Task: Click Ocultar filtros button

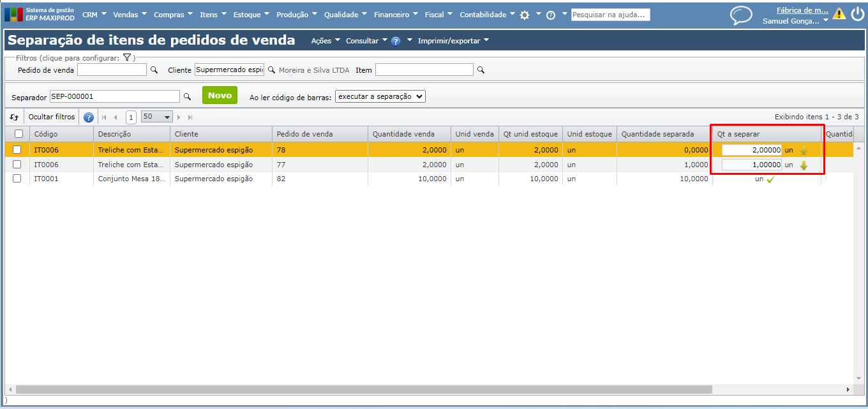Action: (x=52, y=117)
